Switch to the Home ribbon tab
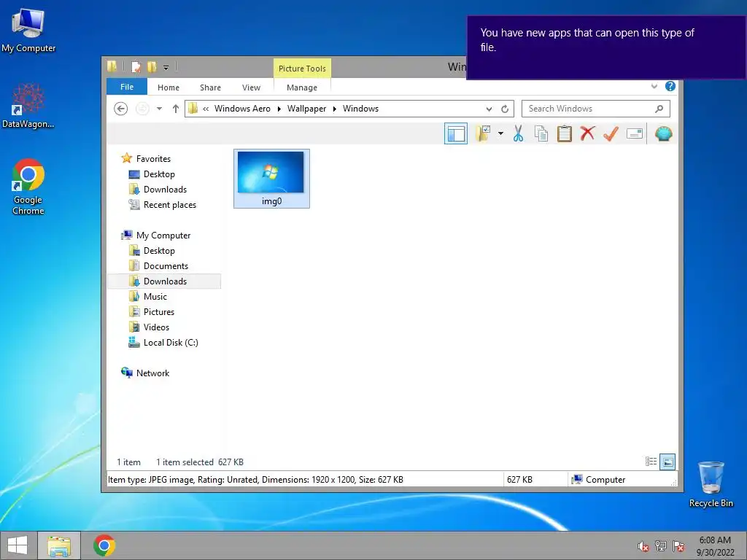This screenshot has width=747, height=560. pos(169,87)
